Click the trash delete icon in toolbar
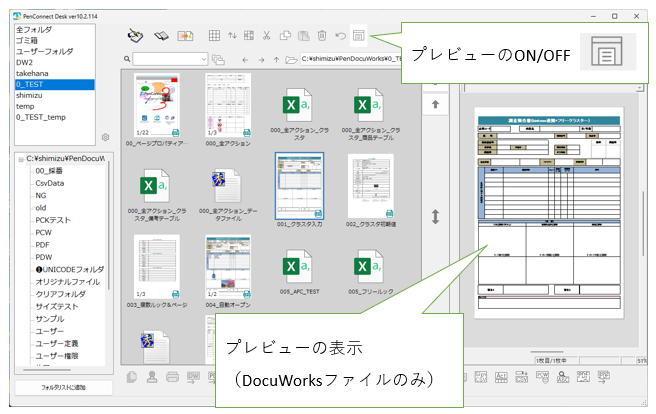Screen dimensions: 656x414 (x=322, y=36)
